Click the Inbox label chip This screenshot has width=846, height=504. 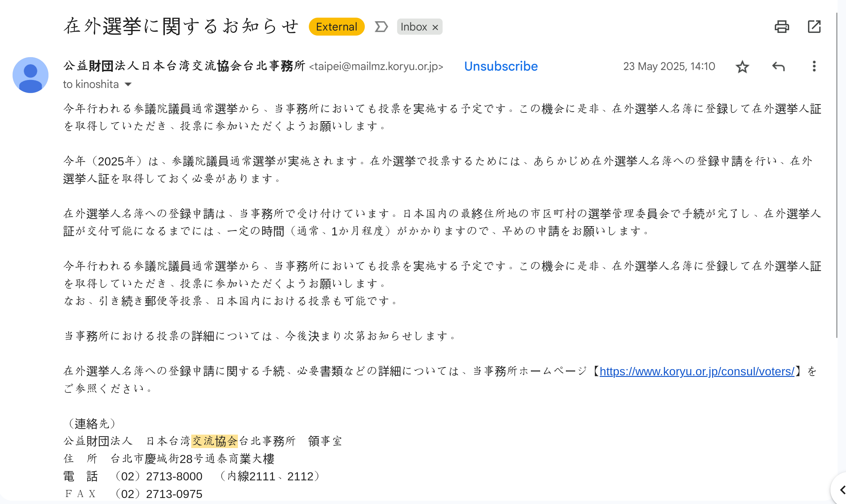[x=414, y=27]
